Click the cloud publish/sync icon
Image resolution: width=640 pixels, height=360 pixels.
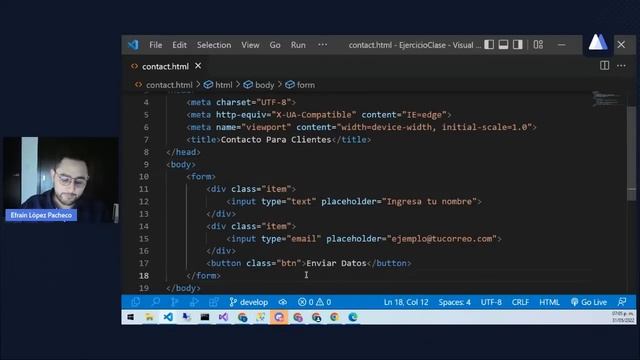click(x=282, y=302)
